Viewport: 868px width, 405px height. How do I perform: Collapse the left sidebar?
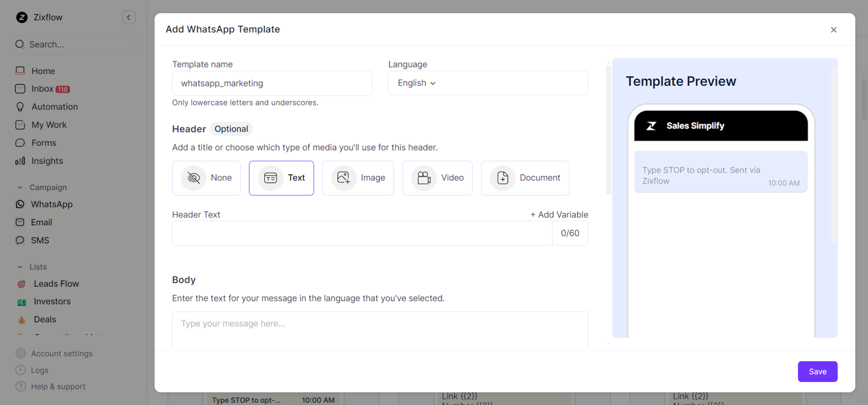tap(128, 17)
